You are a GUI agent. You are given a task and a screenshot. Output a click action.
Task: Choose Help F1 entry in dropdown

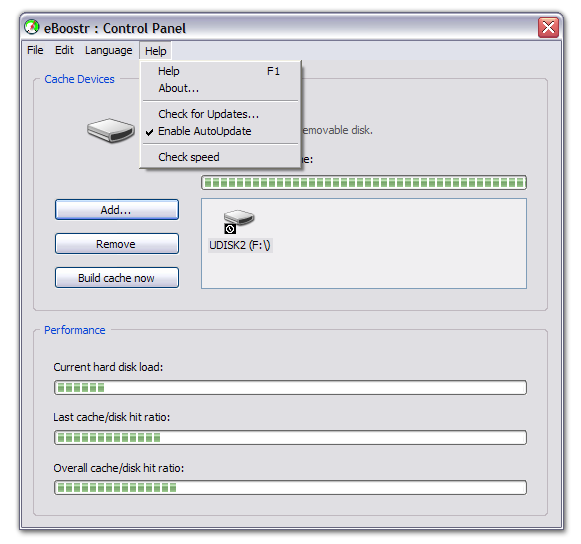220,71
